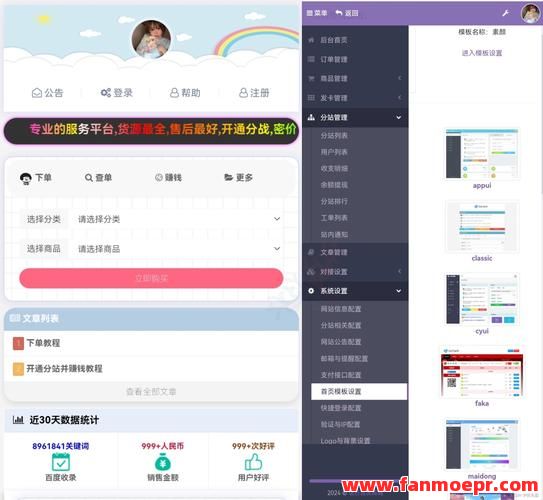Image resolution: width=543 pixels, height=500 pixels.
Task: Open 分站列表 in the sidebar
Action: 334,135
